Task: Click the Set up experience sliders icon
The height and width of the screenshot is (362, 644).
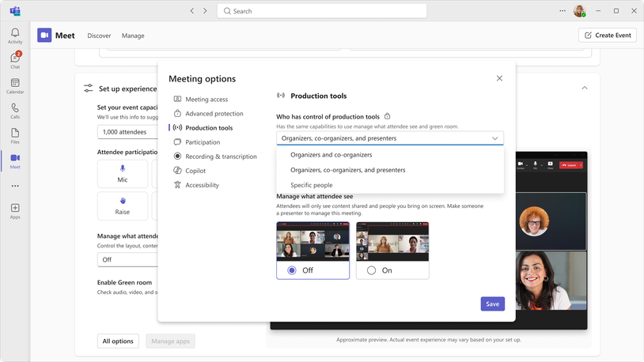Action: (x=88, y=89)
